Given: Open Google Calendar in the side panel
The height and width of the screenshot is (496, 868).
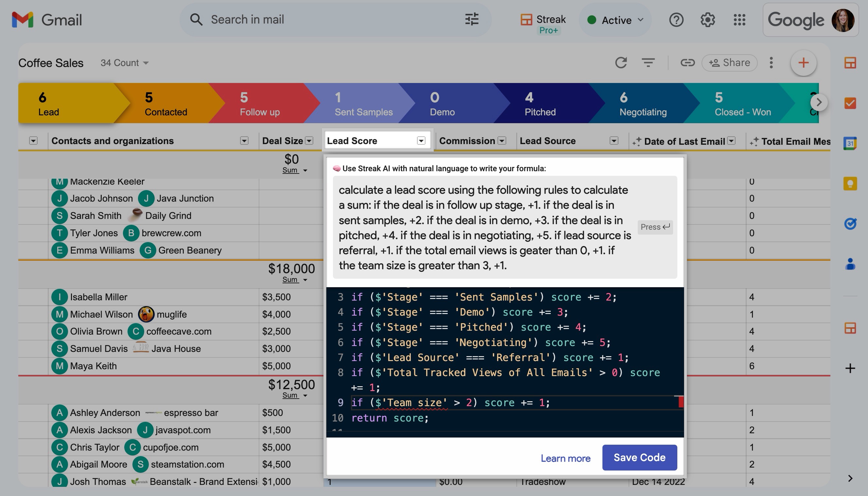Looking at the screenshot, I should [x=850, y=143].
